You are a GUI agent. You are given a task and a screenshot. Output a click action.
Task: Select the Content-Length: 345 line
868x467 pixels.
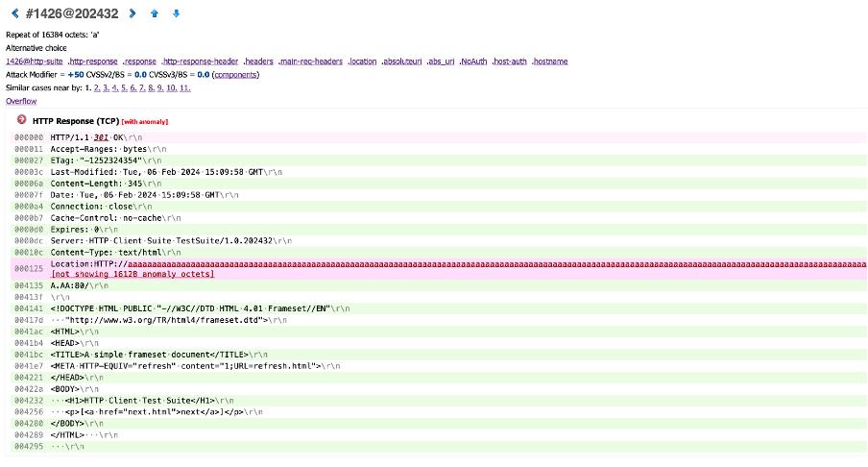click(439, 184)
